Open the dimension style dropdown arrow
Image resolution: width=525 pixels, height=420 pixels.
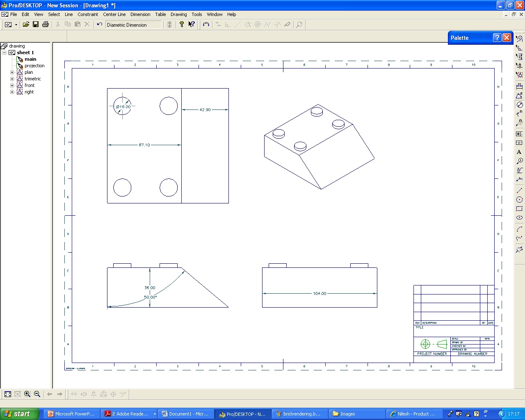tap(16, 24)
